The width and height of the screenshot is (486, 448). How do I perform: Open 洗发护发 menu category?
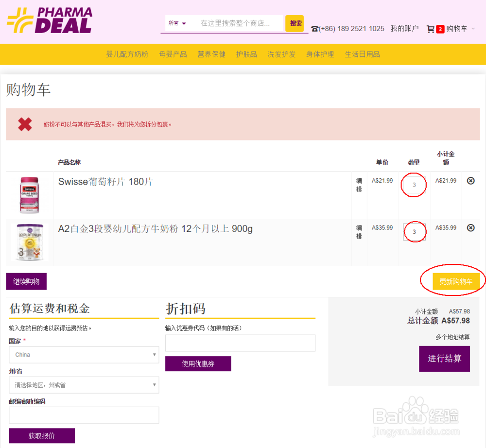coord(281,54)
